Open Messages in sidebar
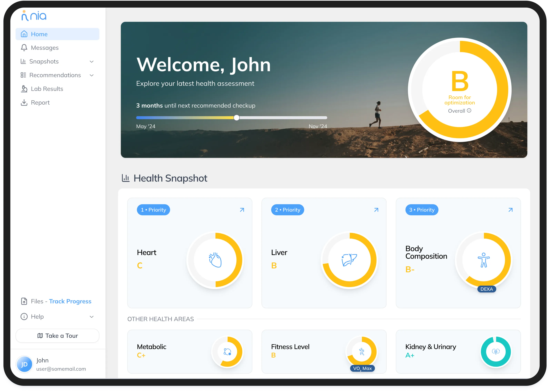 58,48
